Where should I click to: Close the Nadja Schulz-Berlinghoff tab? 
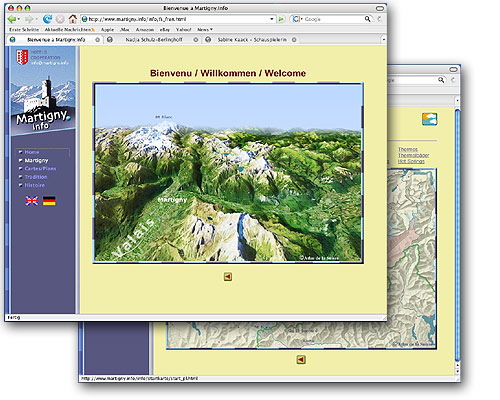pyautogui.click(x=196, y=40)
